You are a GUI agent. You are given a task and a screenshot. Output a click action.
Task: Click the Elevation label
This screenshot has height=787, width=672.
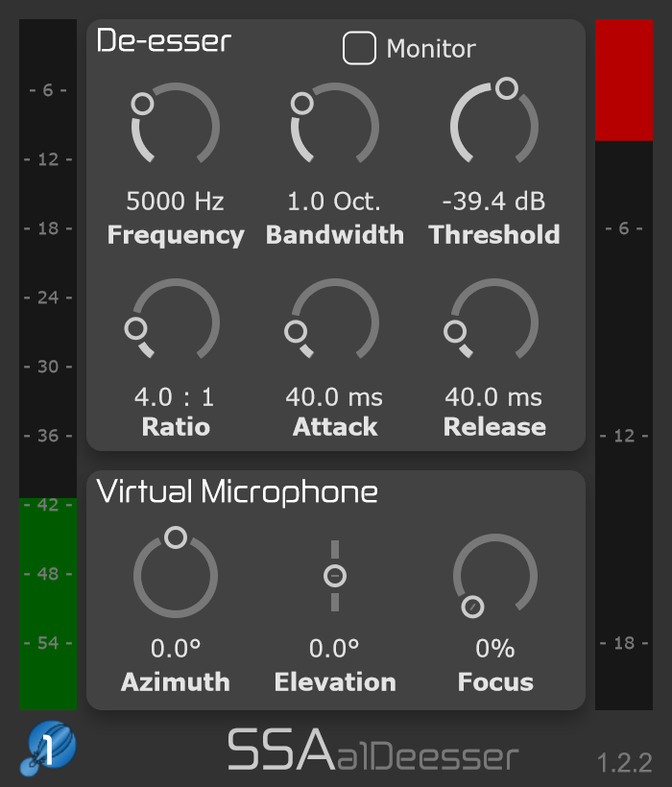pos(335,681)
